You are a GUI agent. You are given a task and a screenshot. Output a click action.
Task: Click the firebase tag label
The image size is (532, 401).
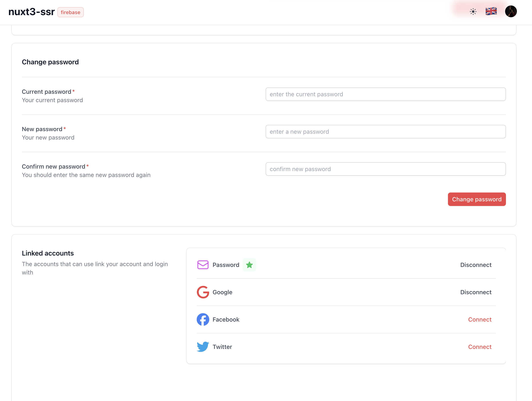[71, 12]
